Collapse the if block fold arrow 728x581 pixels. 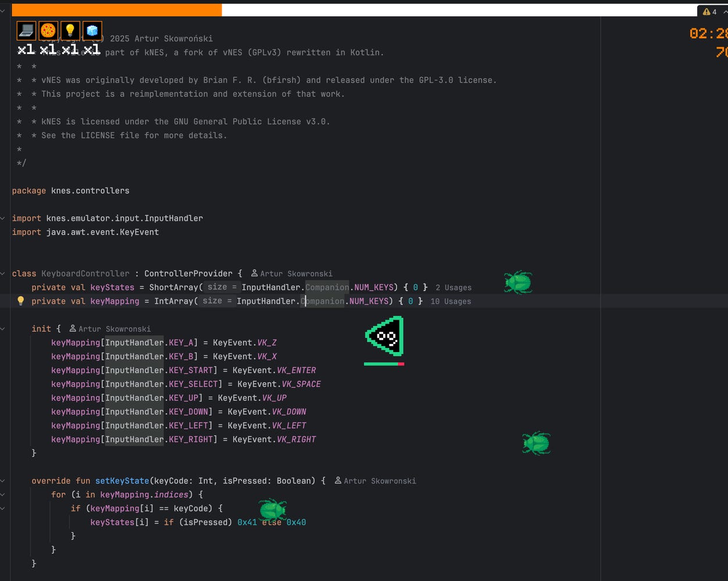(x=3, y=508)
